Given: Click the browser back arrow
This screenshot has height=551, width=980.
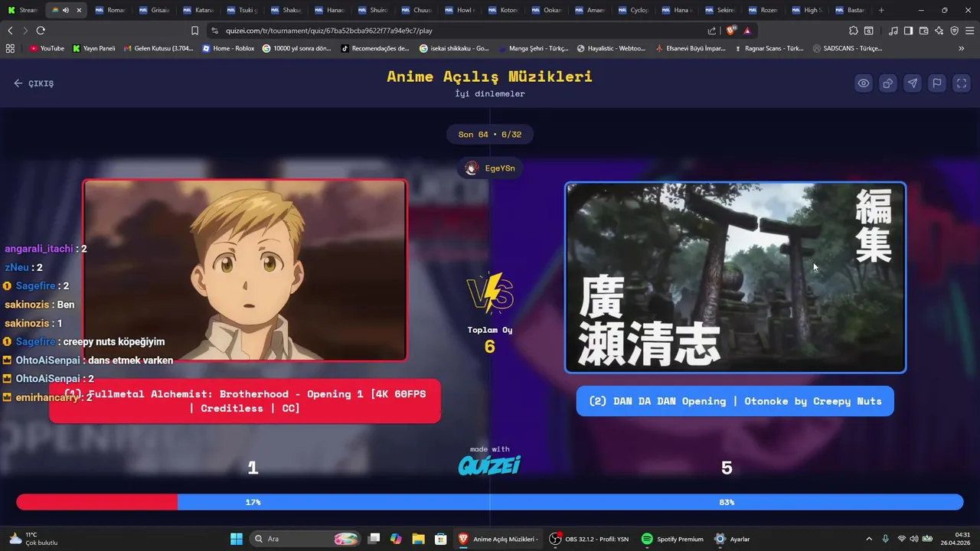Looking at the screenshot, I should pos(10,31).
